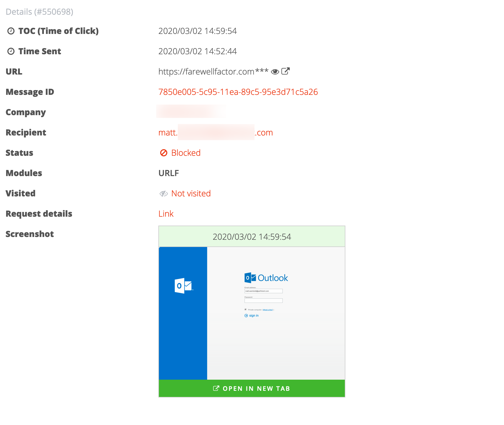Click the TOC value 2020/03/02 14:59:54
This screenshot has height=425, width=504.
coord(198,31)
